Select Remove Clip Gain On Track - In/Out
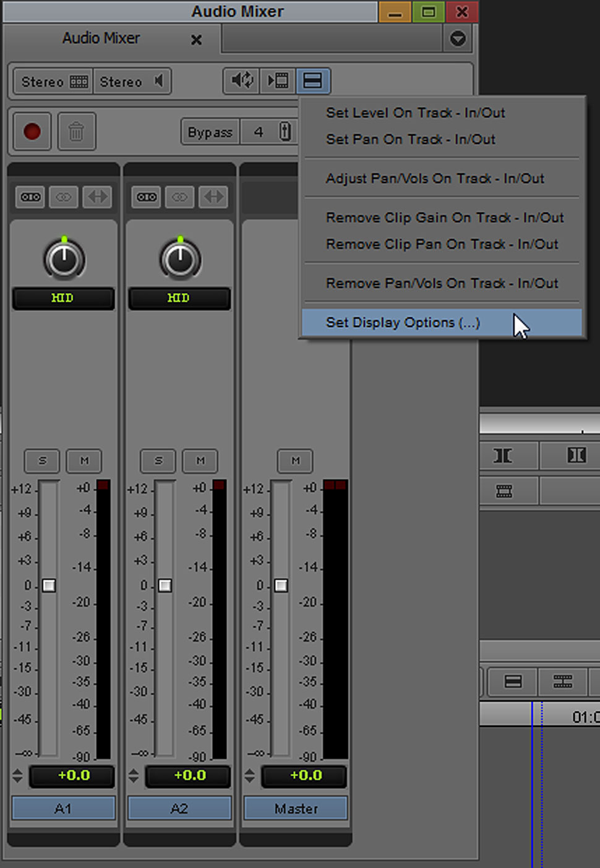 point(444,218)
